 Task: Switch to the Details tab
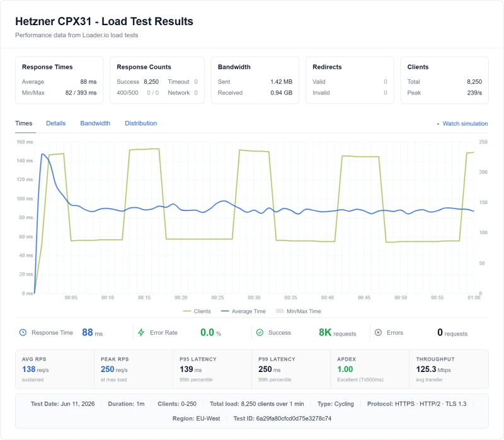coord(56,123)
